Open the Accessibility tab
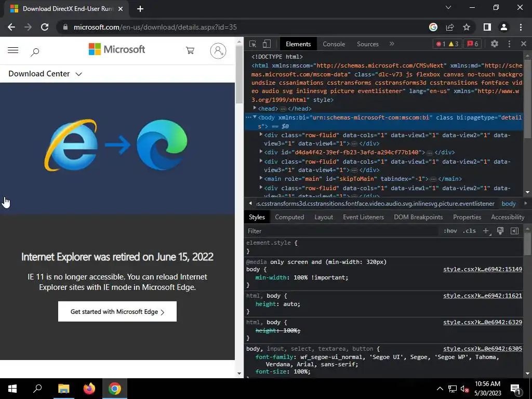Image resolution: width=532 pixels, height=399 pixels. point(508,217)
